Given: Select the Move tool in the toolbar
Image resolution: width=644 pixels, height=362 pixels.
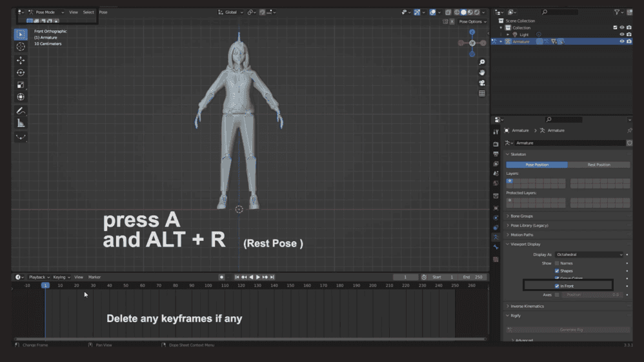Looking at the screenshot, I should [21, 60].
